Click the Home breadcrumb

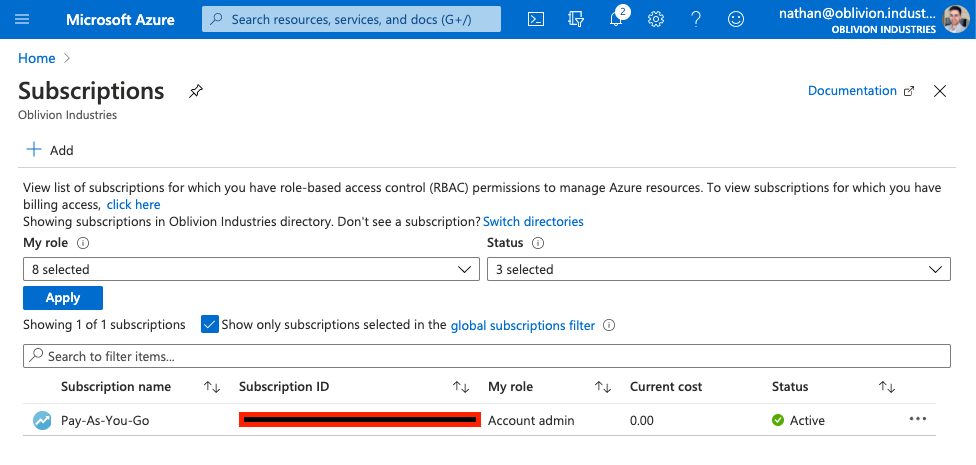pos(37,58)
